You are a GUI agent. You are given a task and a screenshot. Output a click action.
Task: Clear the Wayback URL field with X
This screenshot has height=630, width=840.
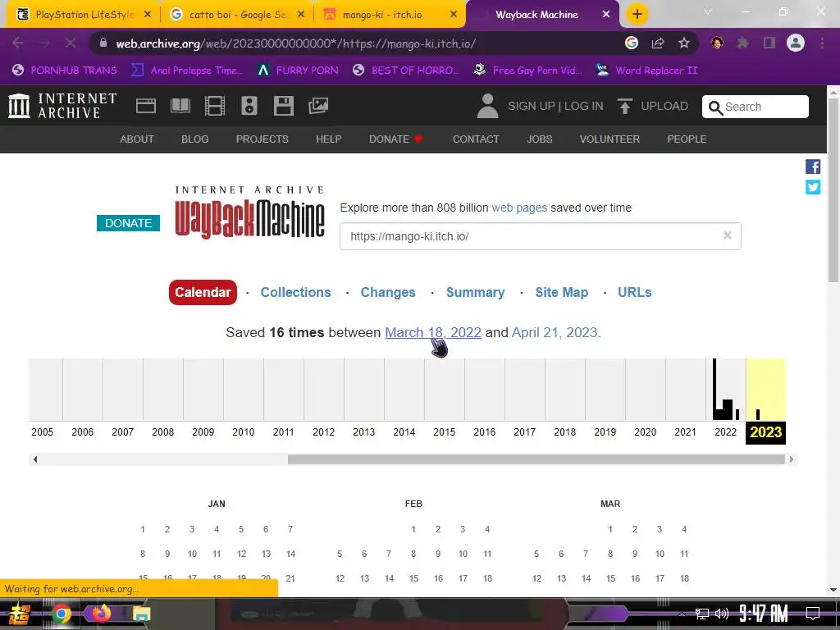[727, 235]
